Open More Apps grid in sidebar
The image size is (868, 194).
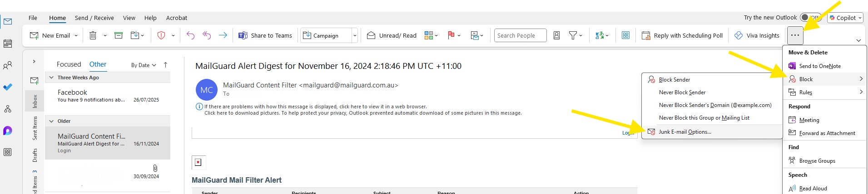(8, 152)
